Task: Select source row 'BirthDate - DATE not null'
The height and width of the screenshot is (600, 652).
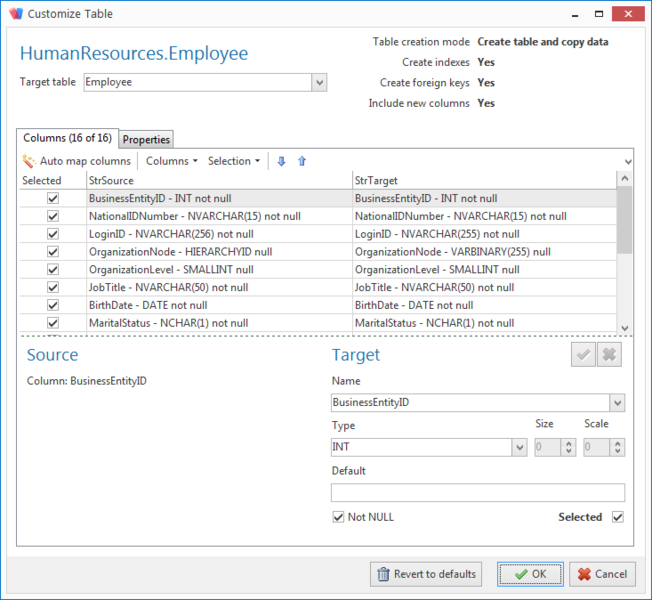Action: coord(219,305)
